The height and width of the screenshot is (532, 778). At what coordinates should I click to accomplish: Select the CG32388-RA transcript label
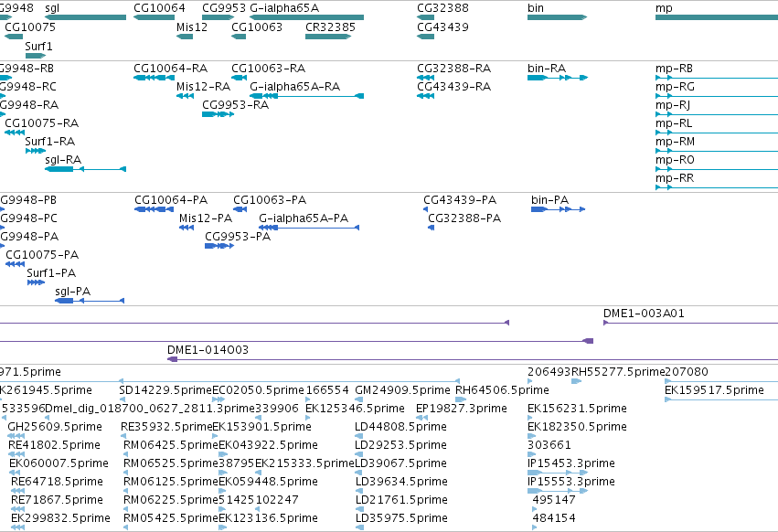pyautogui.click(x=454, y=68)
